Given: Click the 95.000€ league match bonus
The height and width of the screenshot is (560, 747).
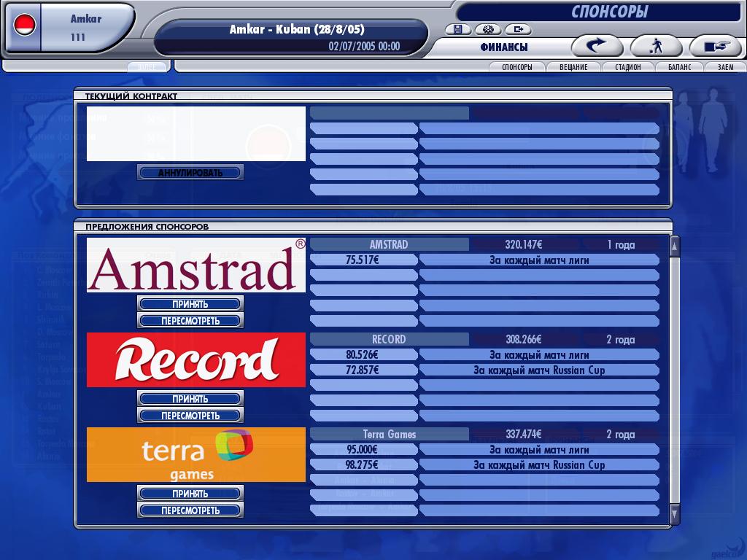Looking at the screenshot, I should [362, 449].
